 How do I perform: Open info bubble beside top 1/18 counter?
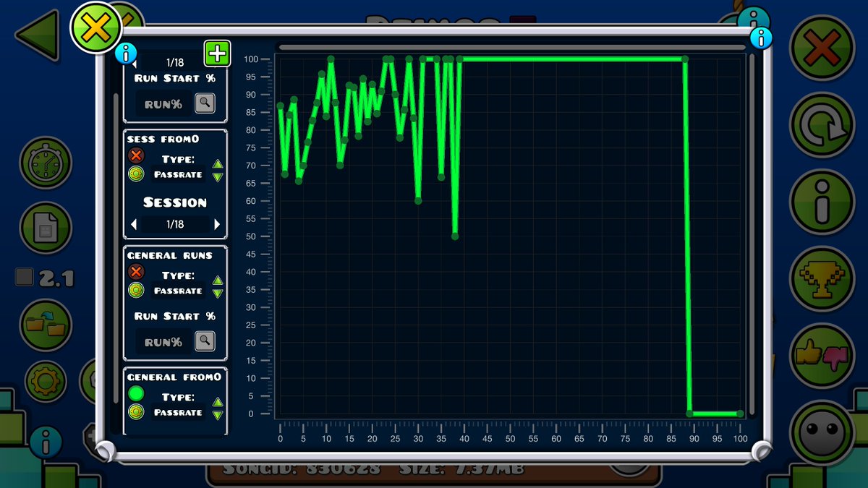(x=126, y=53)
